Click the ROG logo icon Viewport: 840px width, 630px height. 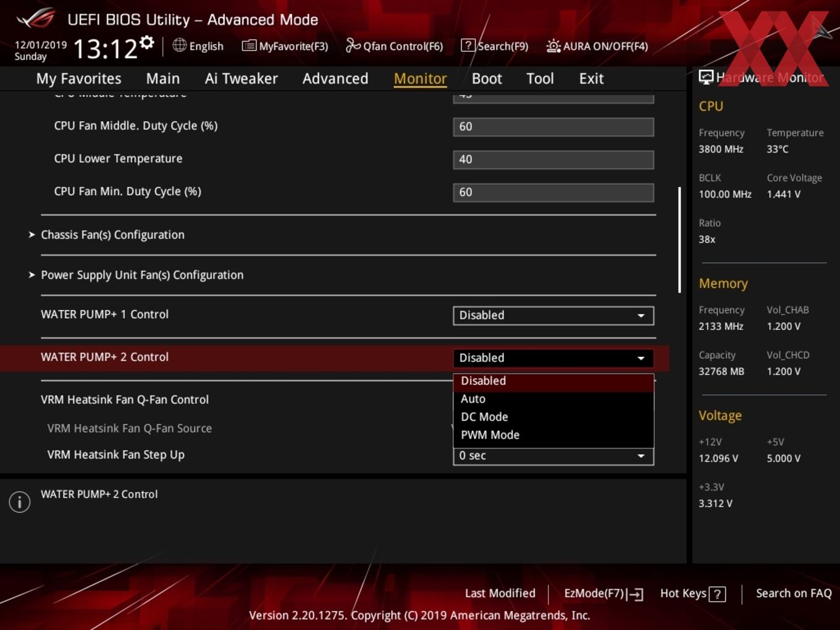[36, 19]
